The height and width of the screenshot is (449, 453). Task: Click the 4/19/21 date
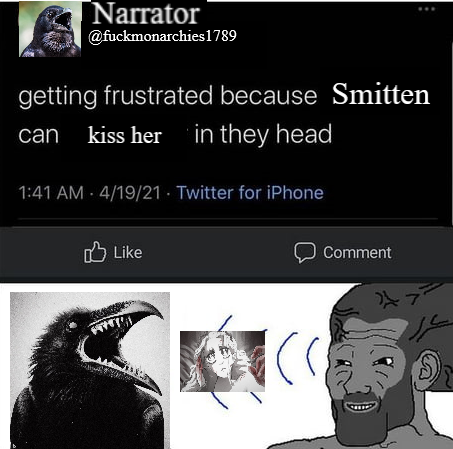pyautogui.click(x=130, y=193)
